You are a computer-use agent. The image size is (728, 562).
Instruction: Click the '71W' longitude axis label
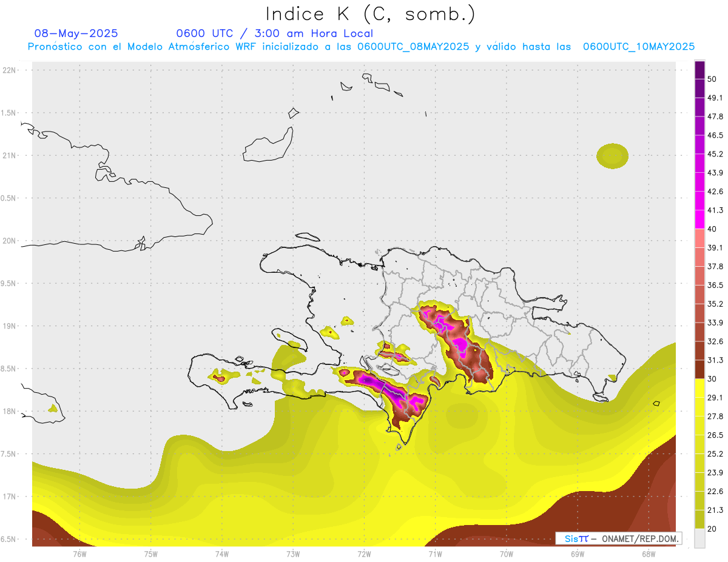coord(435,554)
